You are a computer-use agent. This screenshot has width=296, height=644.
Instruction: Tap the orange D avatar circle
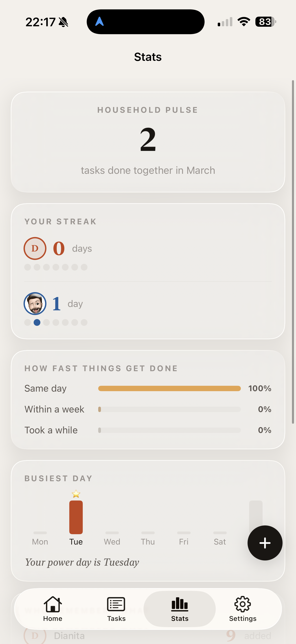click(x=35, y=248)
